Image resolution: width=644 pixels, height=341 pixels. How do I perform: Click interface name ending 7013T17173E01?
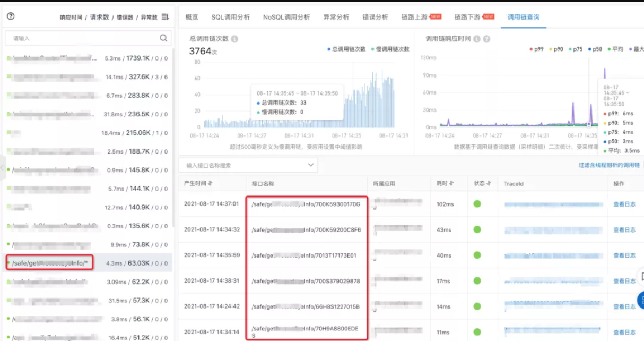point(304,255)
